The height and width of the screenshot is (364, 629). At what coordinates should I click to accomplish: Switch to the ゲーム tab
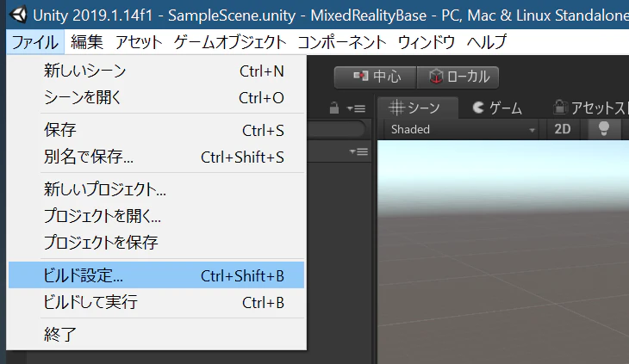coord(497,108)
